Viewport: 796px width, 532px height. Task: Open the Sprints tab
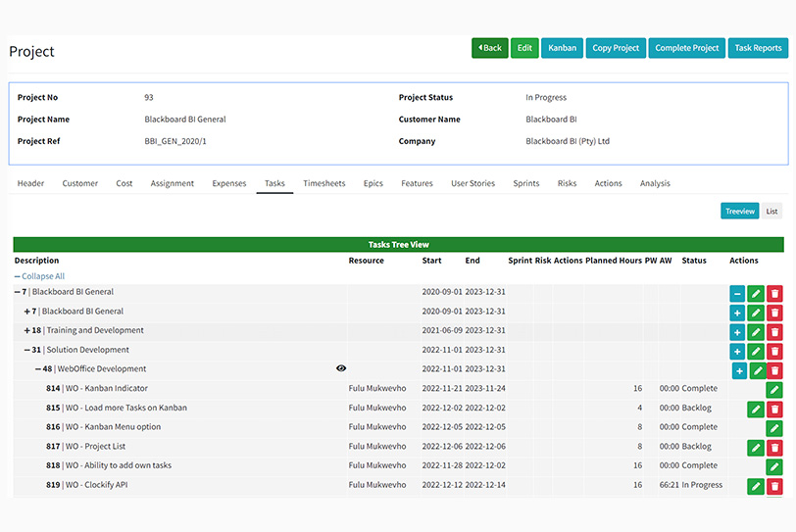click(x=525, y=183)
